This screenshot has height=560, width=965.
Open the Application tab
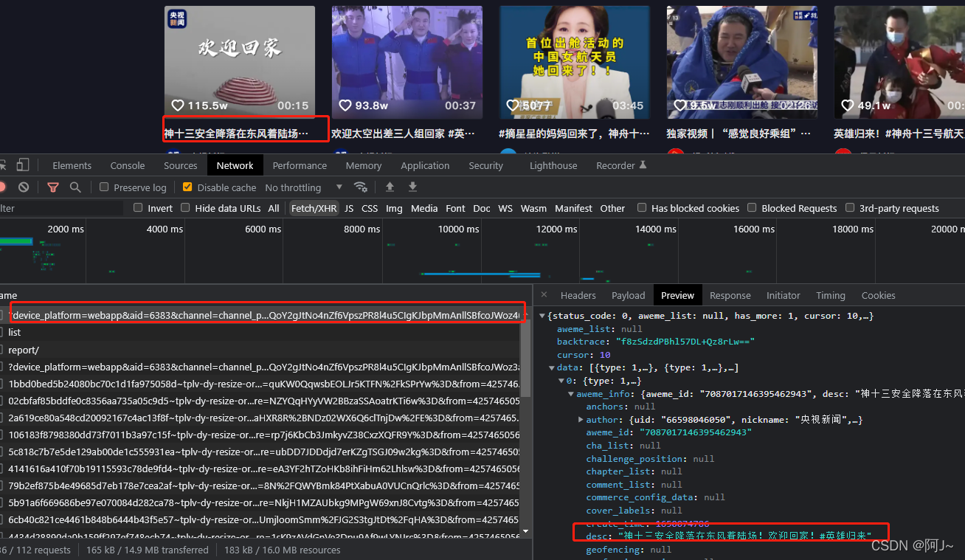tap(425, 165)
